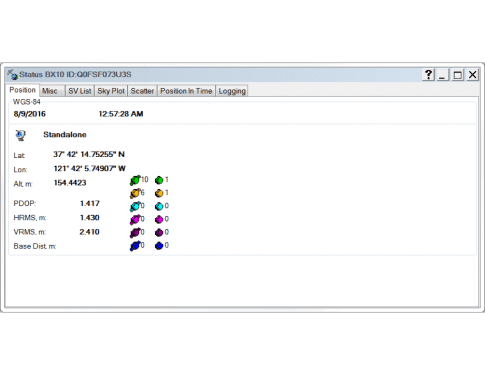The width and height of the screenshot is (485, 375).
Task: Click the latitude coordinate value
Action: (x=89, y=154)
